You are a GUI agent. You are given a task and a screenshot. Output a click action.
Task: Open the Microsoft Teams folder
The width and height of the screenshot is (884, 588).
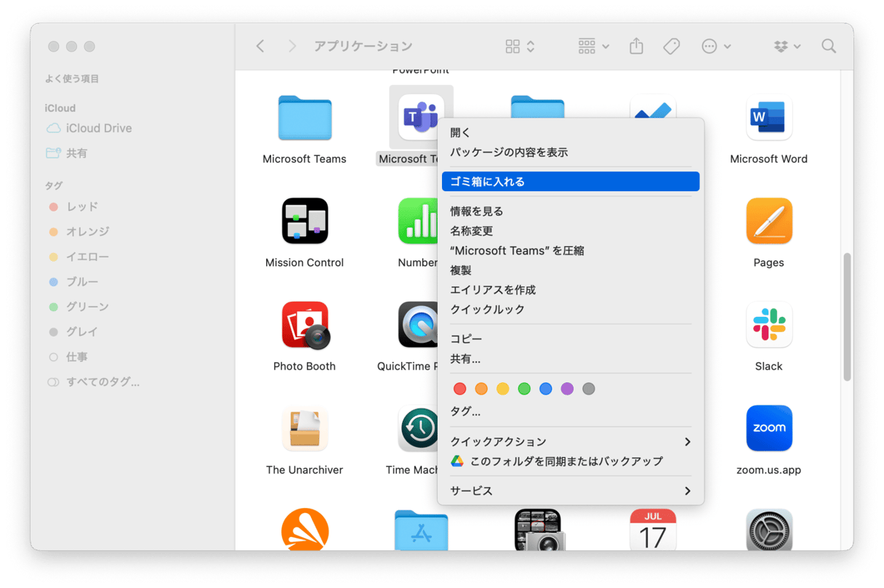(305, 118)
